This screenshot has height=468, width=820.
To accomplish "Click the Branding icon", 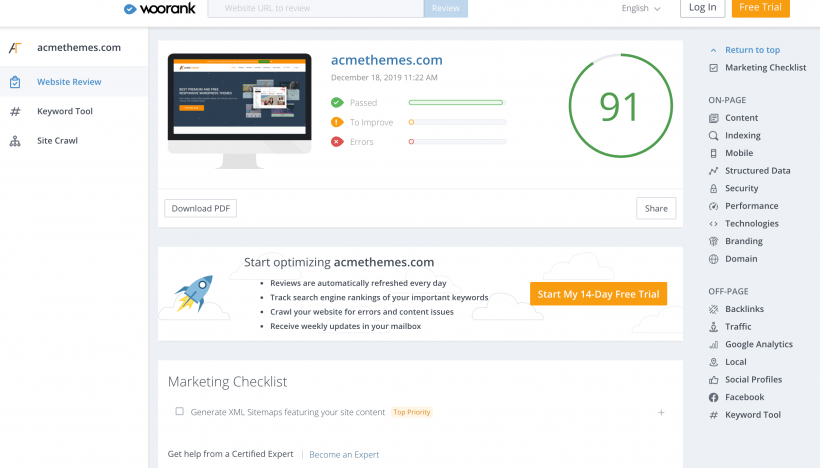I will coord(713,242).
